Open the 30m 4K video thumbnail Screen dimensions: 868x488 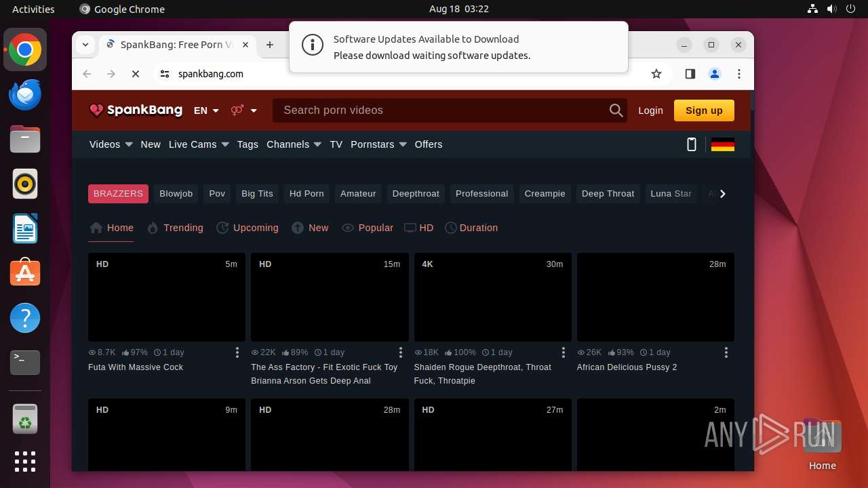(493, 298)
